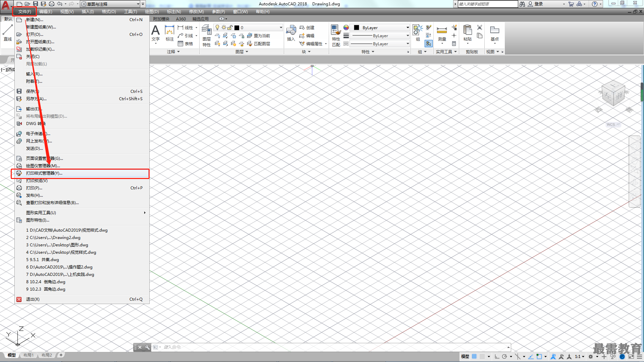Click the New drawing icon in quick access toolbar
The image size is (644, 362).
19,4
